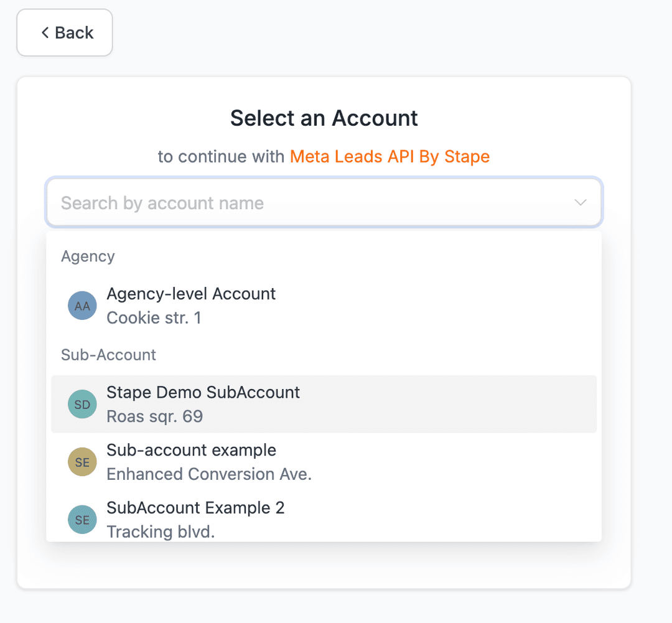
Task: Pick the Sub-account example name
Action: pyautogui.click(x=191, y=450)
